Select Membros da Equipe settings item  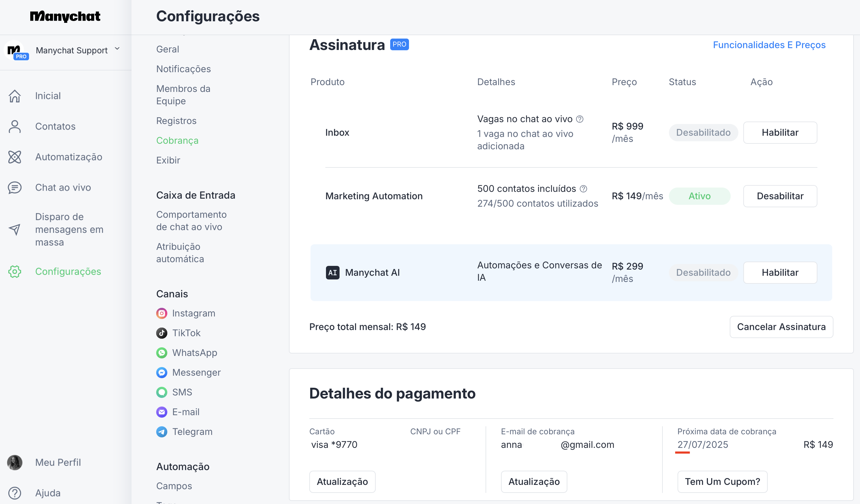tap(183, 95)
